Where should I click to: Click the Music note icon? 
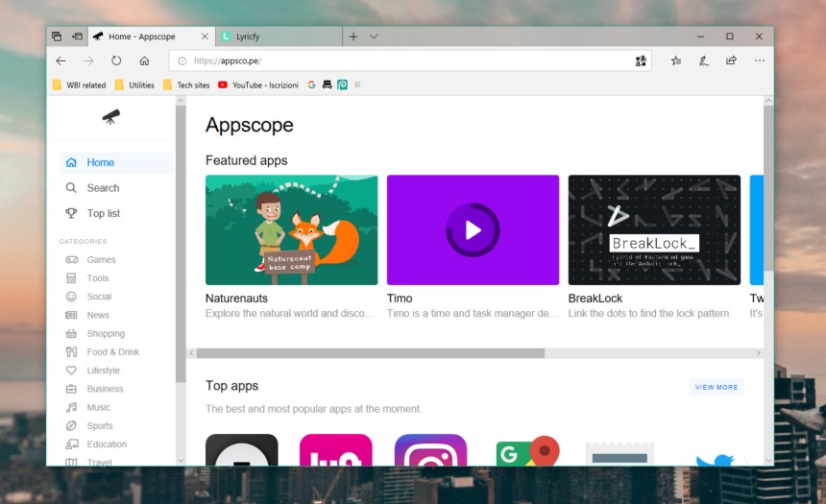tap(71, 407)
